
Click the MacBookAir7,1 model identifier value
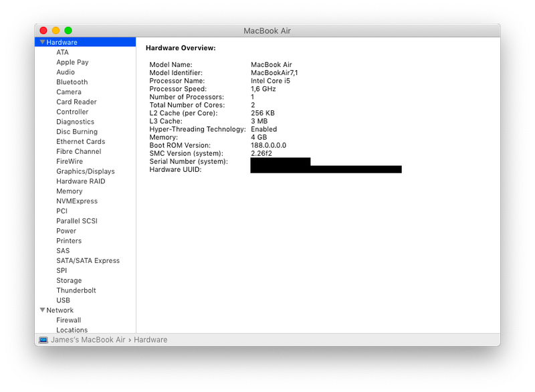point(274,73)
